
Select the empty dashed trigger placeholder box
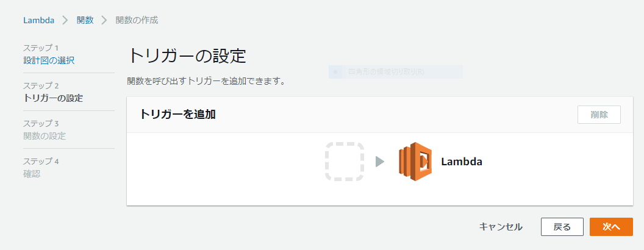345,162
